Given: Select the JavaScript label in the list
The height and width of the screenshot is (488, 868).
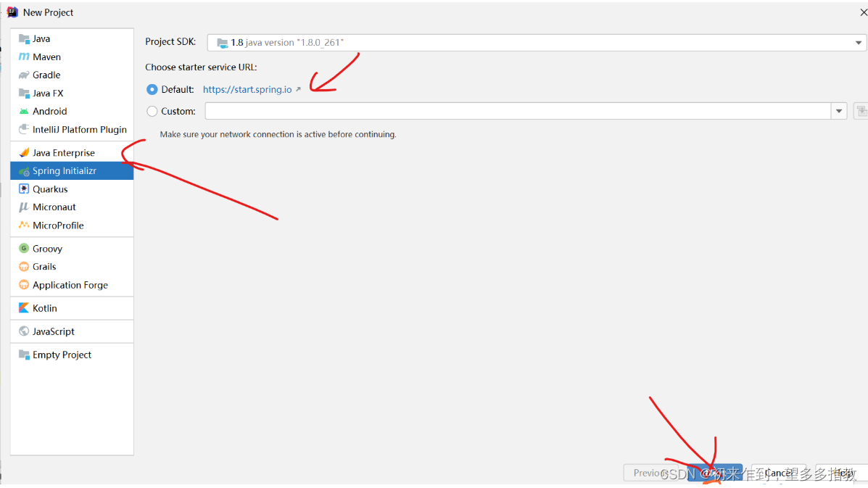Looking at the screenshot, I should pyautogui.click(x=54, y=331).
